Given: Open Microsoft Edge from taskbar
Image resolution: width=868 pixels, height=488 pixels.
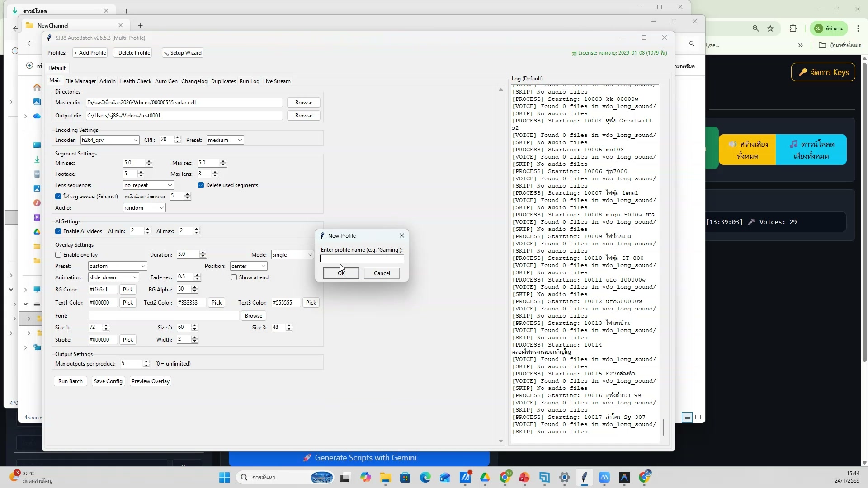Looking at the screenshot, I should (x=425, y=477).
